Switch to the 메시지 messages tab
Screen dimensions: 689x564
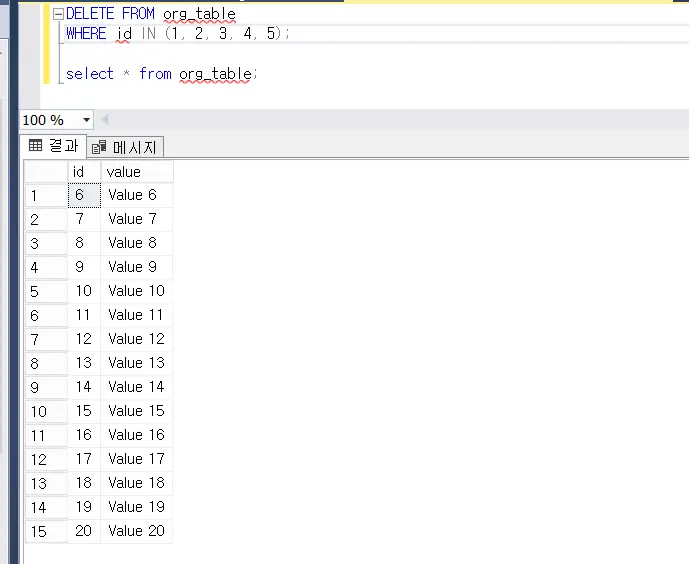(125, 147)
